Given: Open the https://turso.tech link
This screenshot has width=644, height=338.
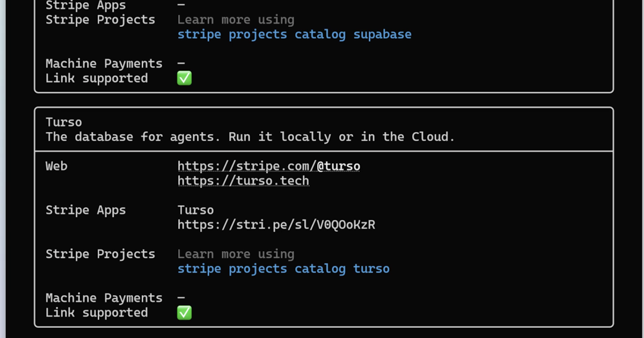Looking at the screenshot, I should (x=243, y=181).
